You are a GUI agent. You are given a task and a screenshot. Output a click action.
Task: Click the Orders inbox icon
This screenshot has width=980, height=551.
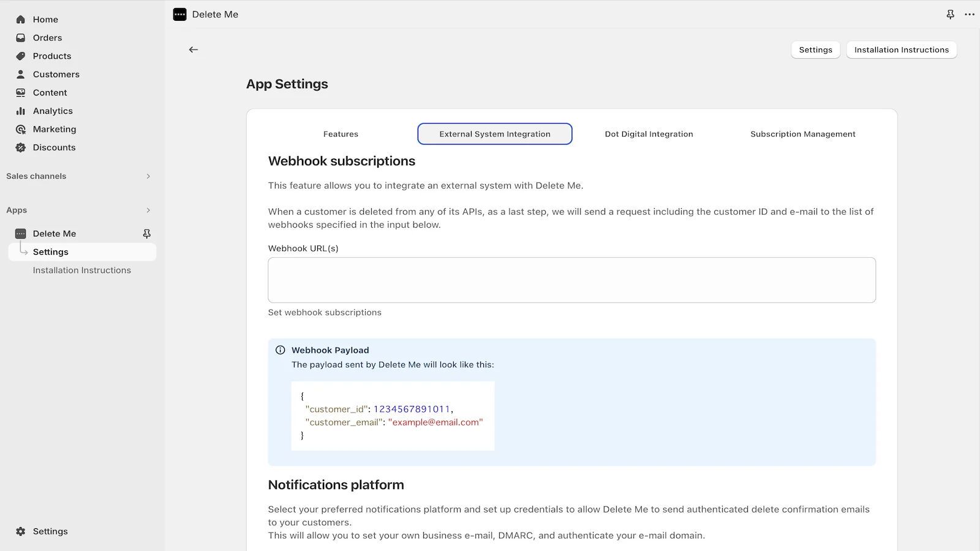pos(21,38)
